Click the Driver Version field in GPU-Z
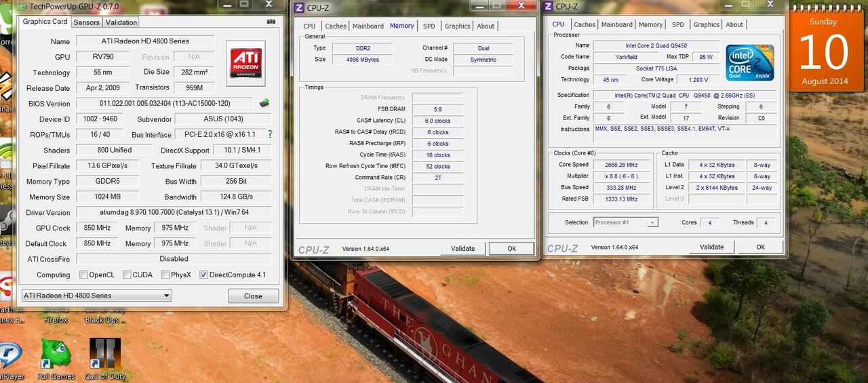 (x=174, y=212)
